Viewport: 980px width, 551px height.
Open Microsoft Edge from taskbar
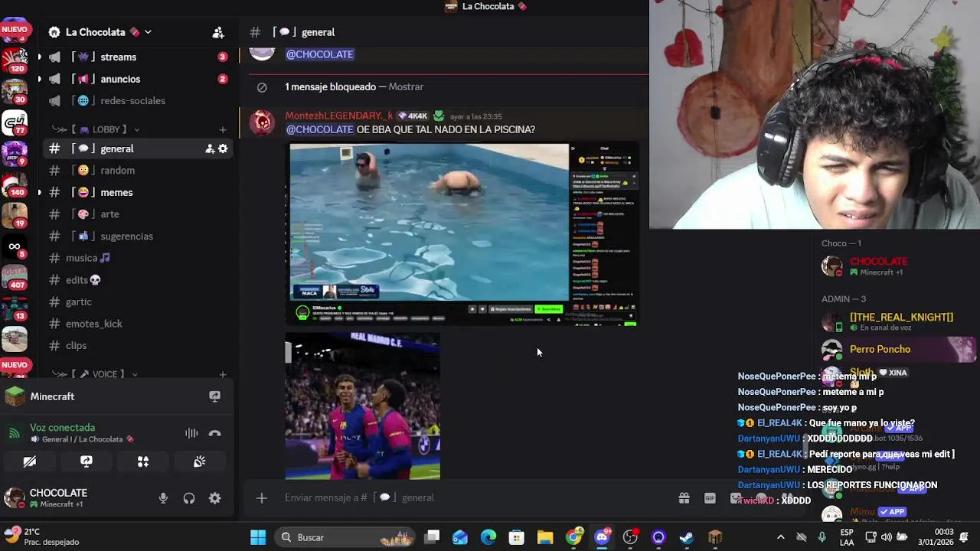[488, 537]
